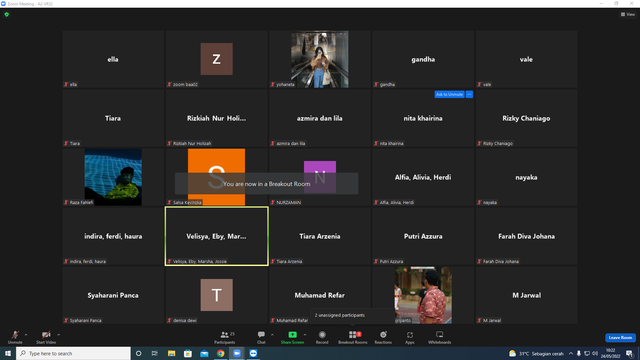
Task: Click the nayaka participant tile
Action: point(526,177)
